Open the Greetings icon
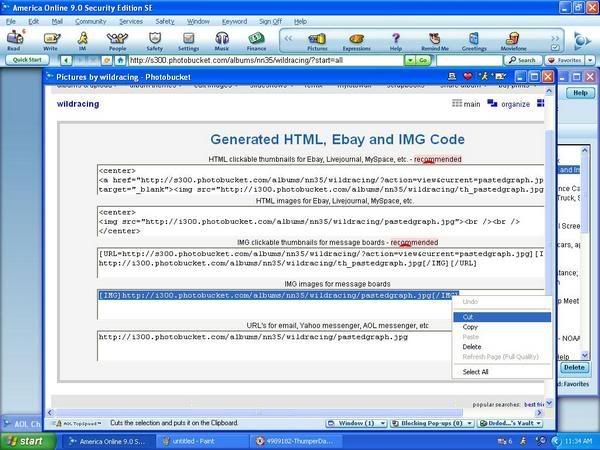Image resolution: width=600 pixels, height=450 pixels. 474,41
